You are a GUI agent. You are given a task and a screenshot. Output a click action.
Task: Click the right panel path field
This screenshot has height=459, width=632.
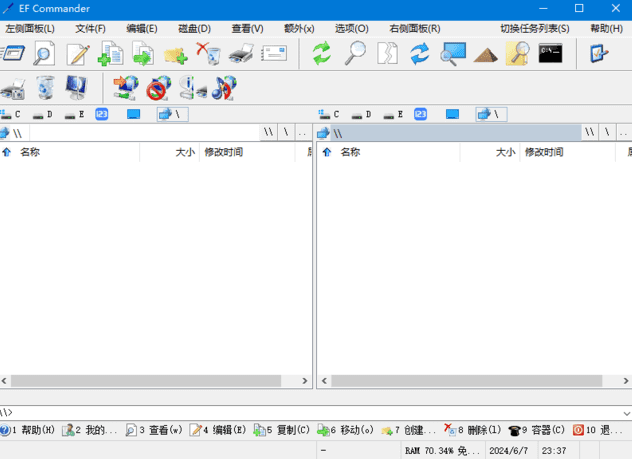(x=455, y=133)
